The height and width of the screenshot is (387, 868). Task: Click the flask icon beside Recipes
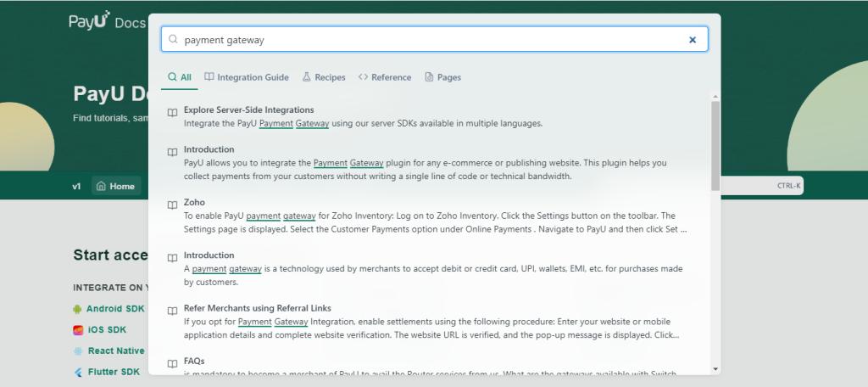[x=306, y=77]
